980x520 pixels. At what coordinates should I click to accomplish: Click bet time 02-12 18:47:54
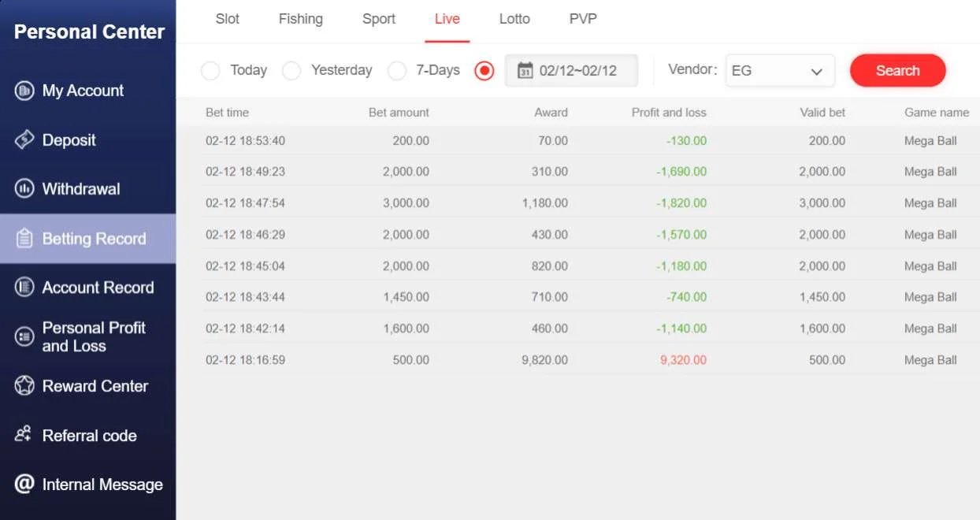245,203
